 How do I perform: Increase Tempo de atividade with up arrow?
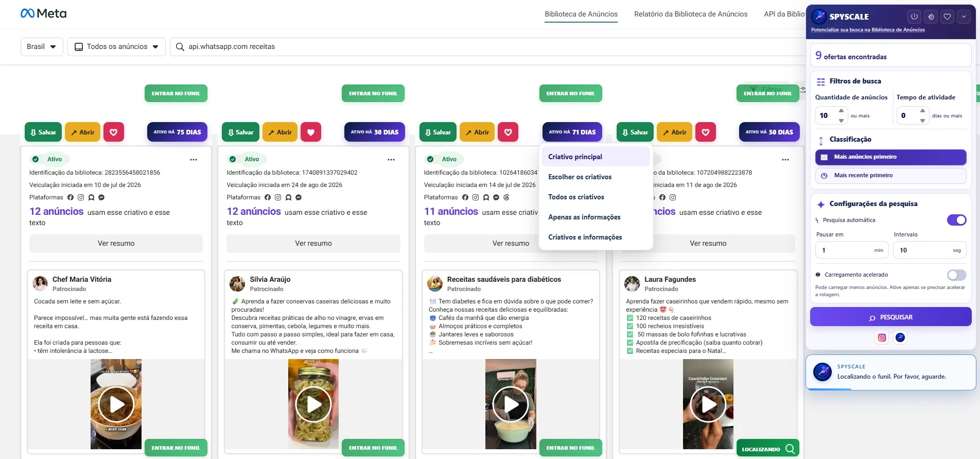point(923,111)
